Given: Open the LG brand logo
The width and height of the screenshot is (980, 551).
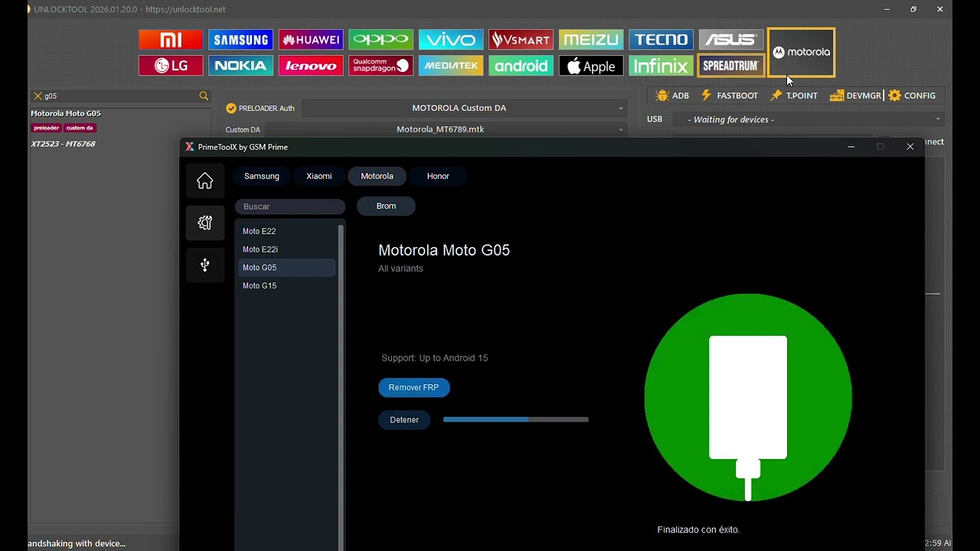Looking at the screenshot, I should coord(171,66).
